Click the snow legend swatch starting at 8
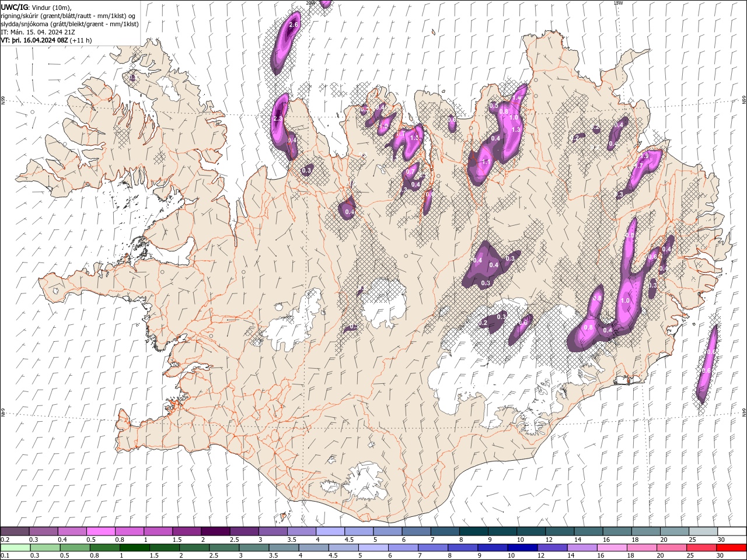Screen dimensions: 747x560 (473, 531)
